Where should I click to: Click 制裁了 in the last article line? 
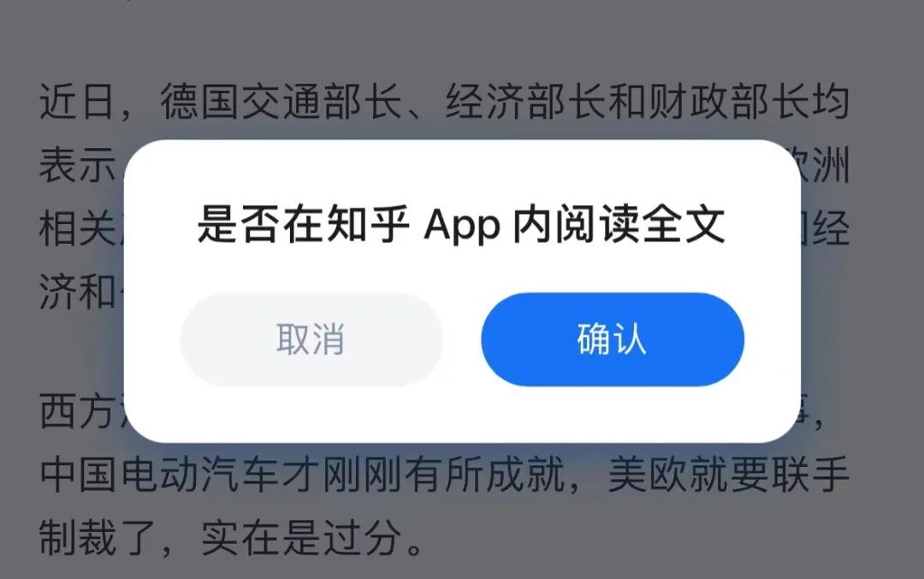(98, 537)
